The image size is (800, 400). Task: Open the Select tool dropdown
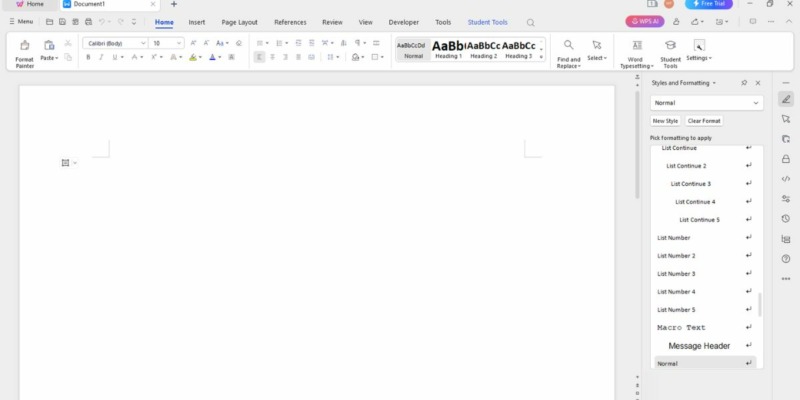click(596, 51)
